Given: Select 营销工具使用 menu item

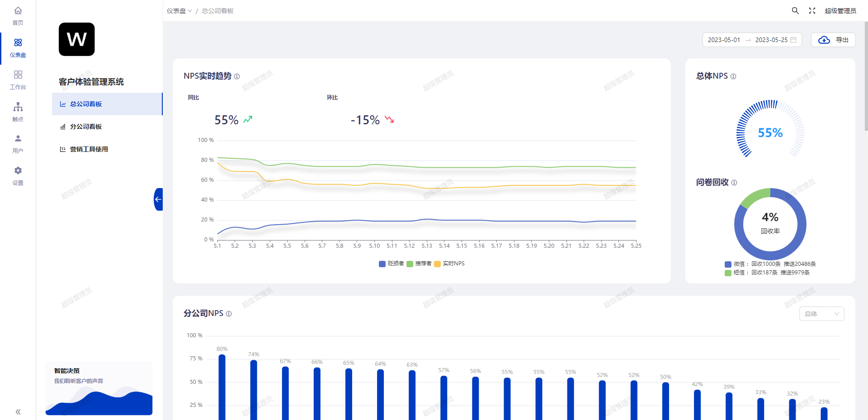Looking at the screenshot, I should pos(89,149).
